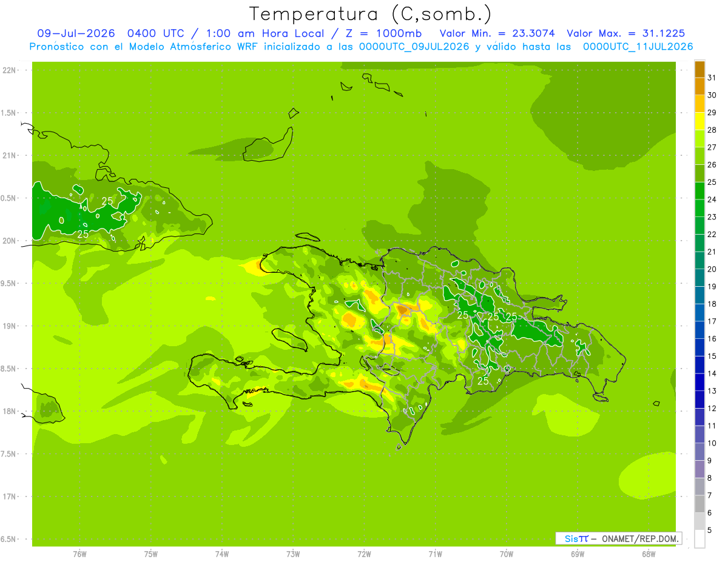This screenshot has height=562, width=728.
Task: Pick the dark orange swatch above 31
Action: (x=699, y=69)
